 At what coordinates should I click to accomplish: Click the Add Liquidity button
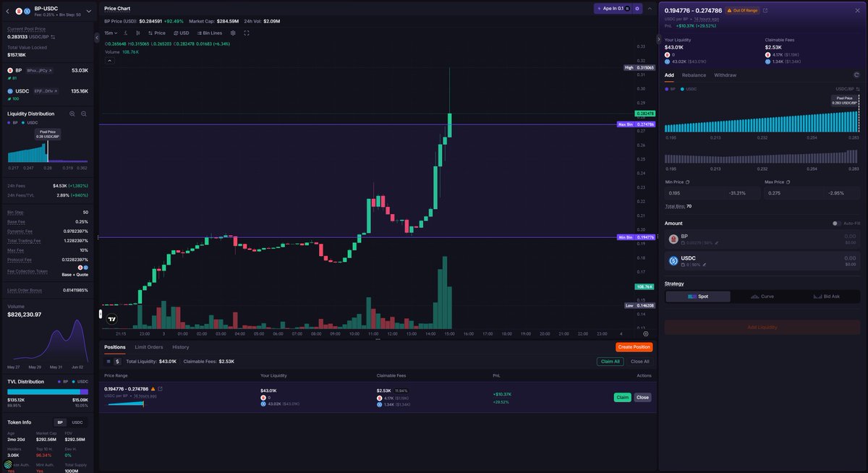pos(762,327)
